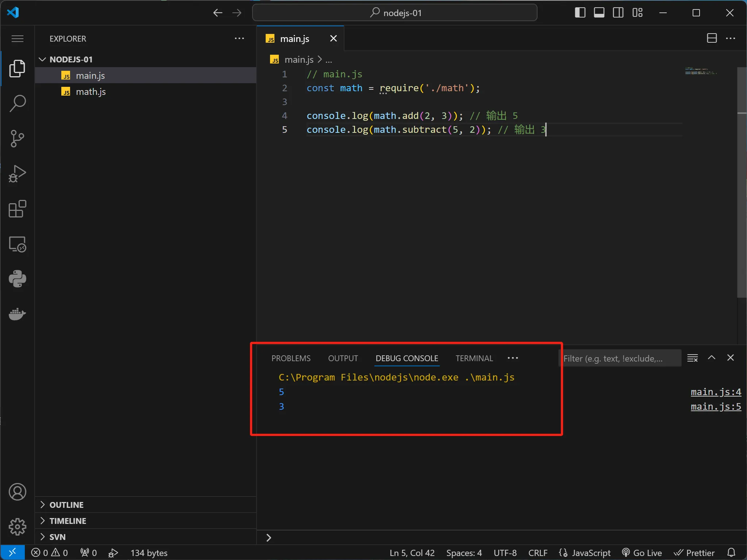This screenshot has width=747, height=560.
Task: Expand the OUTLINE section
Action: [146, 505]
